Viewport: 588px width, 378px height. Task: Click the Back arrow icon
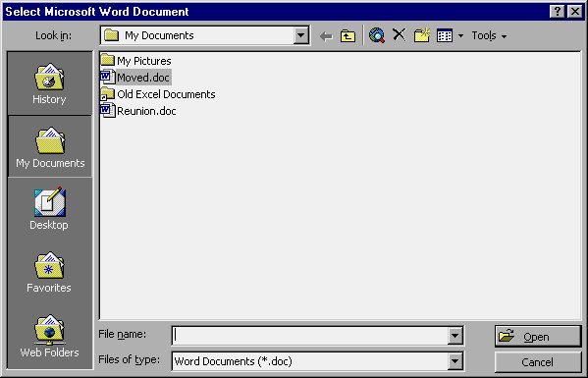(326, 36)
